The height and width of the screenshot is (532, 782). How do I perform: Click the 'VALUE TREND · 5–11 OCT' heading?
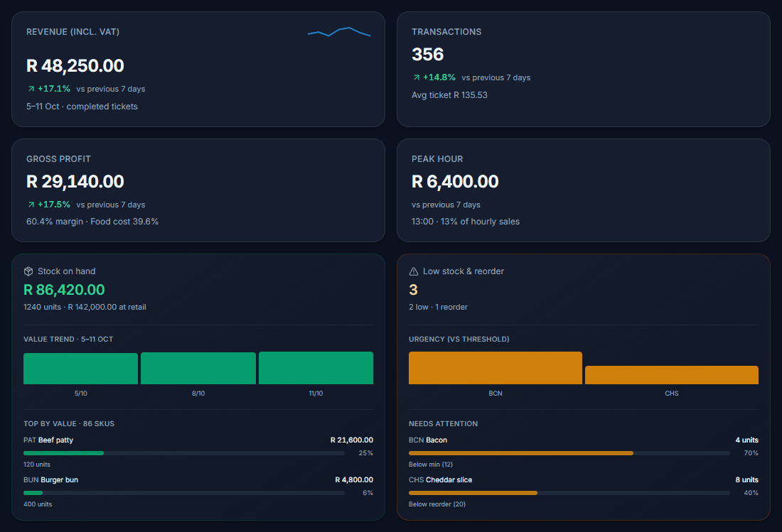tap(68, 340)
